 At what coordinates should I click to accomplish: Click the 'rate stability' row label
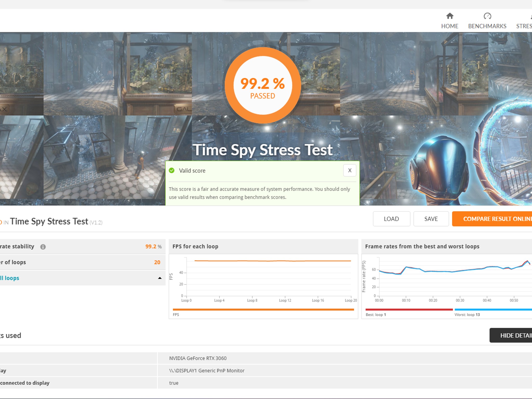point(17,247)
